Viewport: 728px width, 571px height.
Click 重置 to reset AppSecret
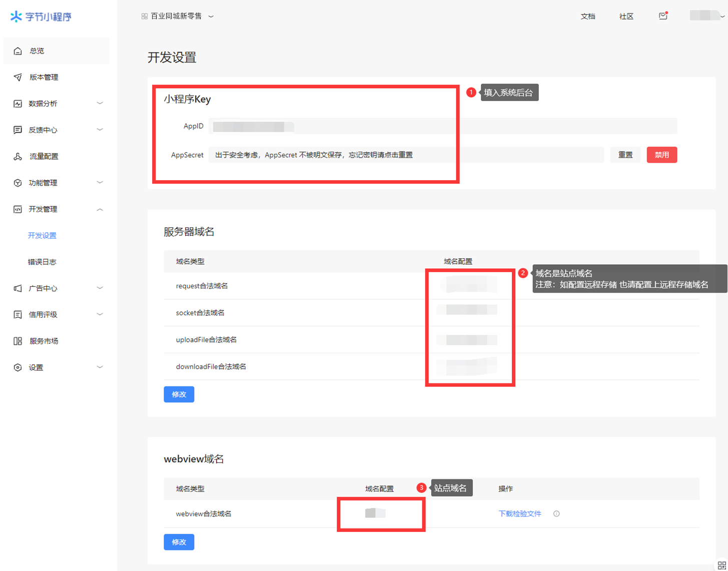coord(625,155)
